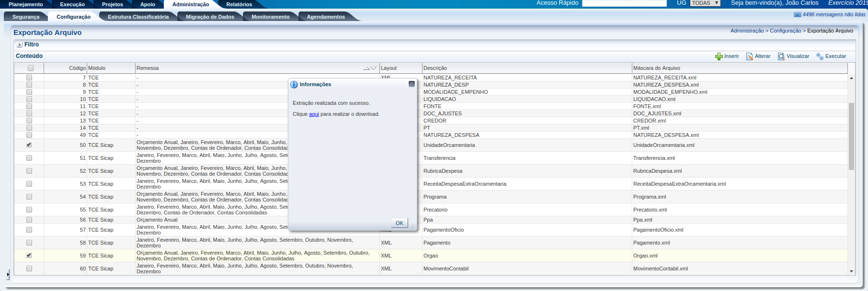Open unread messages envelope icon
This screenshot has width=868, height=291.
click(797, 15)
